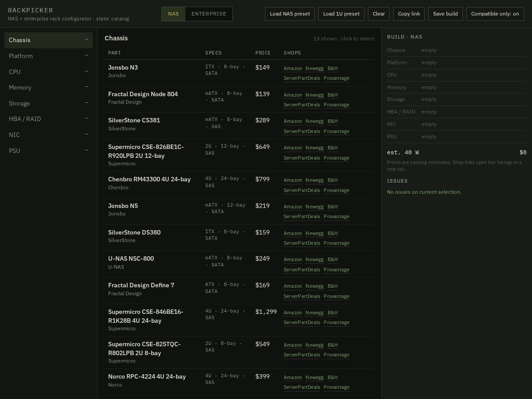Open Platform category in sidebar
Image resolution: width=532 pixels, height=399 pixels.
48,56
